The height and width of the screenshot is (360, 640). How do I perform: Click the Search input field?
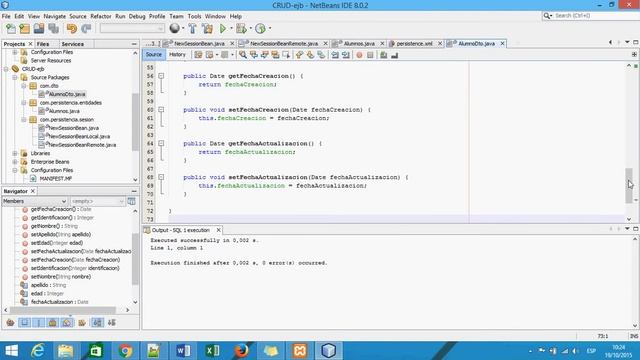click(594, 16)
